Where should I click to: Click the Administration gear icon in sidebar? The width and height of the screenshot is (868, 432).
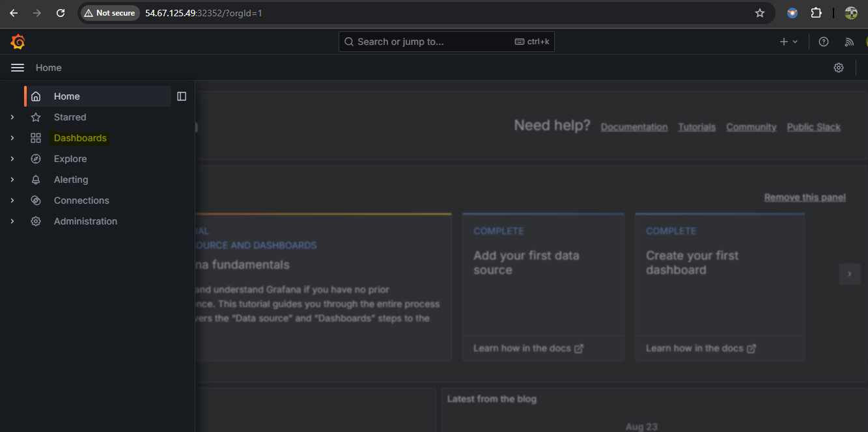[36, 221]
